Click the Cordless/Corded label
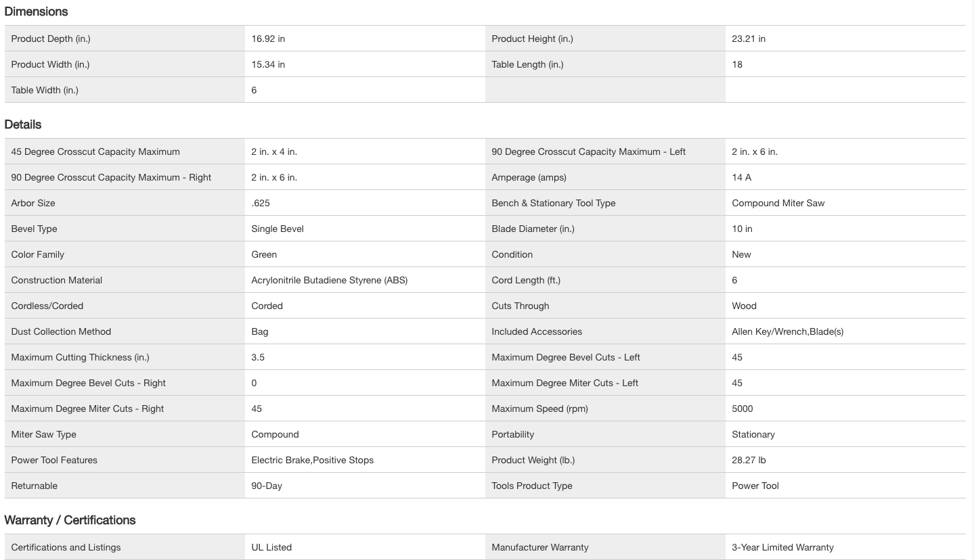 click(47, 306)
